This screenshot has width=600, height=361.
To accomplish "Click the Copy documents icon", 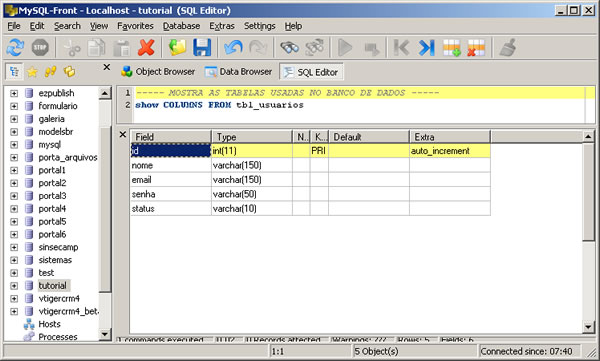I will (x=96, y=48).
